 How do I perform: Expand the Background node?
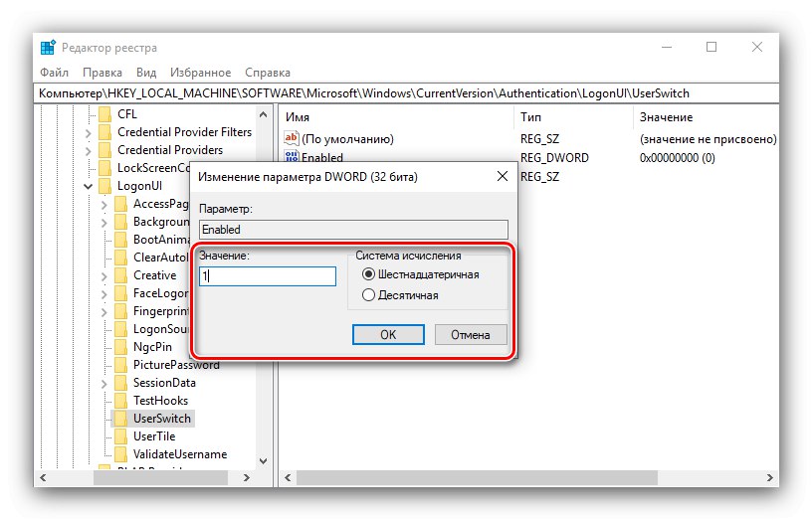104,223
